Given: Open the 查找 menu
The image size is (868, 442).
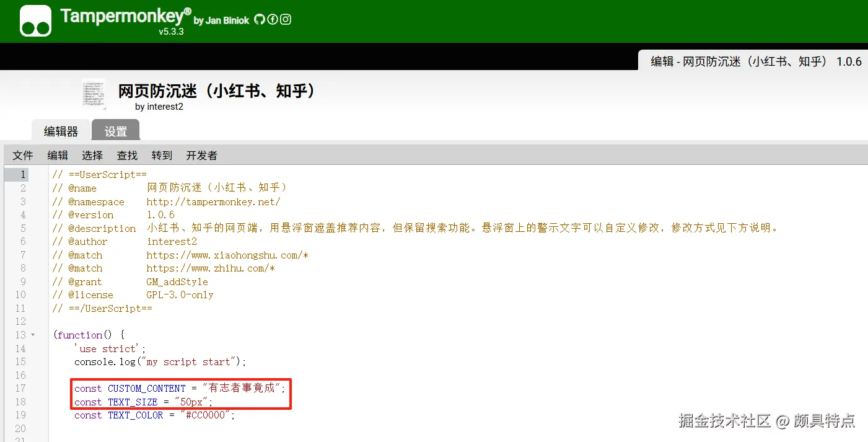Looking at the screenshot, I should click(x=127, y=156).
